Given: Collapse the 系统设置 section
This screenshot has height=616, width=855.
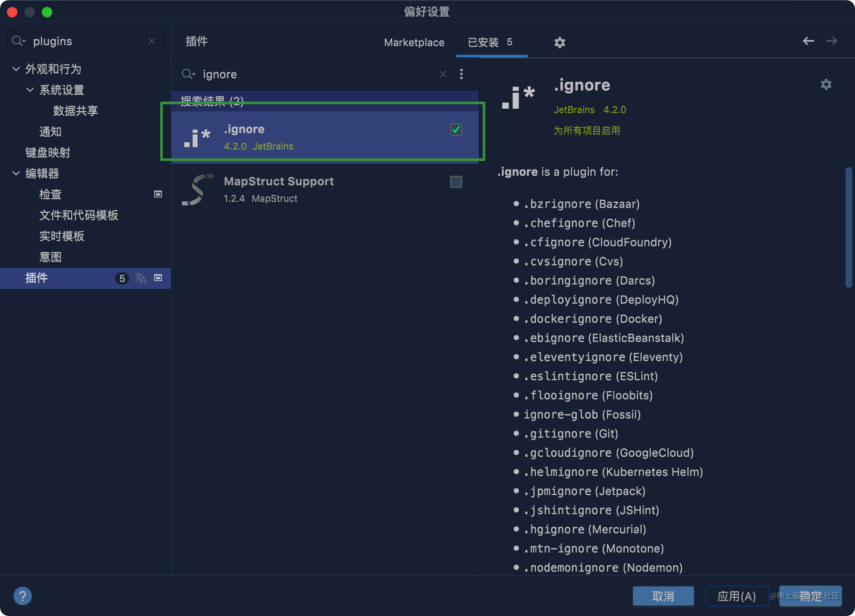Looking at the screenshot, I should (30, 90).
